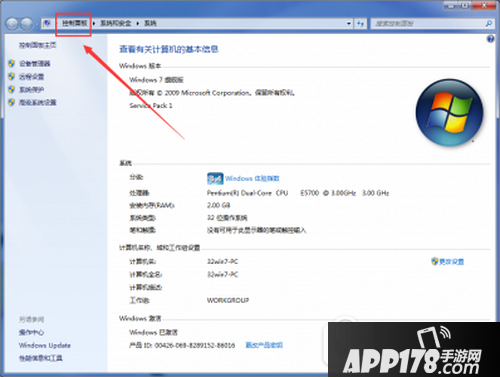
Task: Open 控制面板主页 link
Action: 37,45
